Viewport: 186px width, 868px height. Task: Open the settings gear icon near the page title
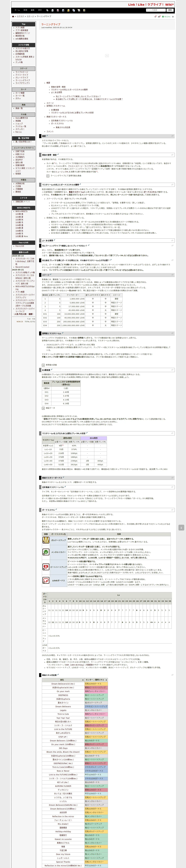173,16
